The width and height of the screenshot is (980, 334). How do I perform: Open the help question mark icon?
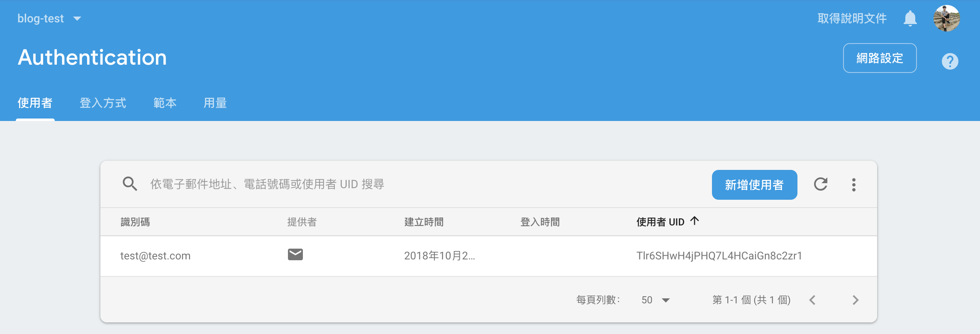tap(950, 61)
